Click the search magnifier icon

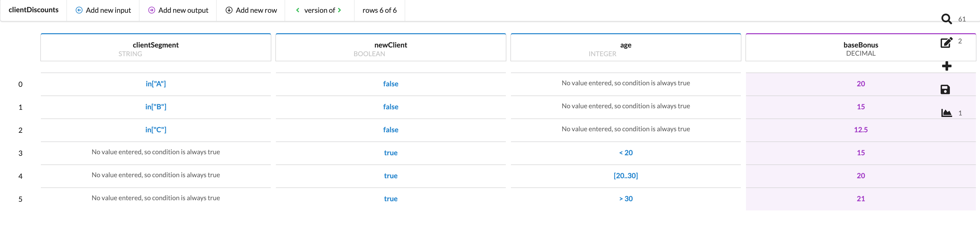coord(946,19)
